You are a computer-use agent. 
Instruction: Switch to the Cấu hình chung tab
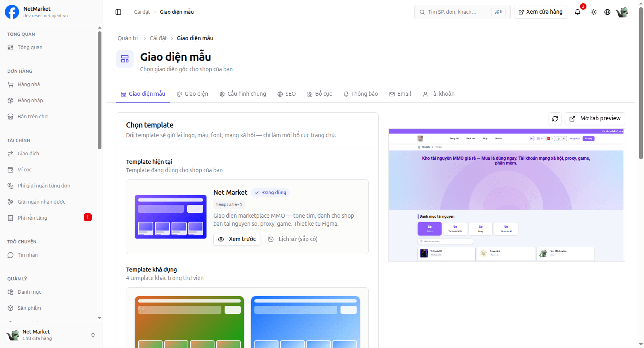point(243,94)
